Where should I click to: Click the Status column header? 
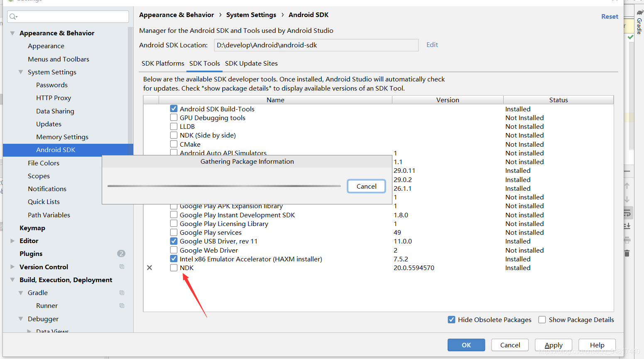coord(558,100)
